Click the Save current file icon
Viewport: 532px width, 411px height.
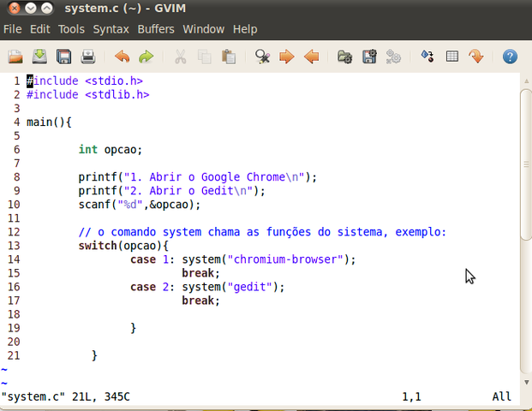(39, 57)
